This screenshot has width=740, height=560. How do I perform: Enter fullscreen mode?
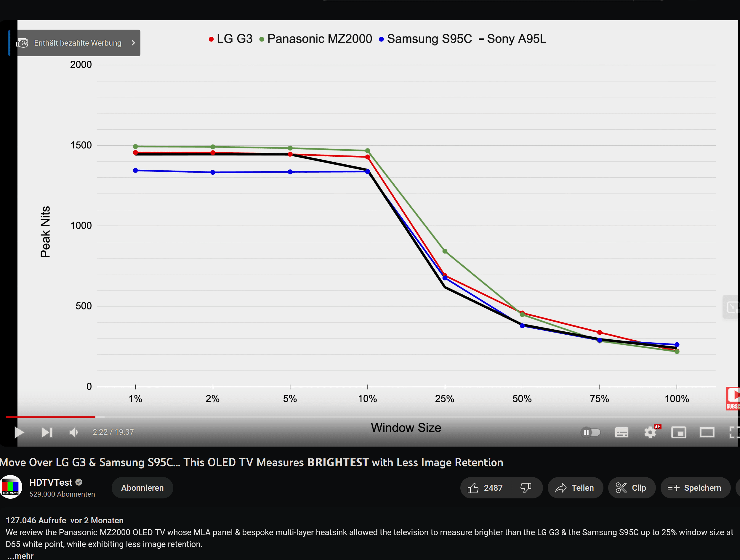pos(734,432)
